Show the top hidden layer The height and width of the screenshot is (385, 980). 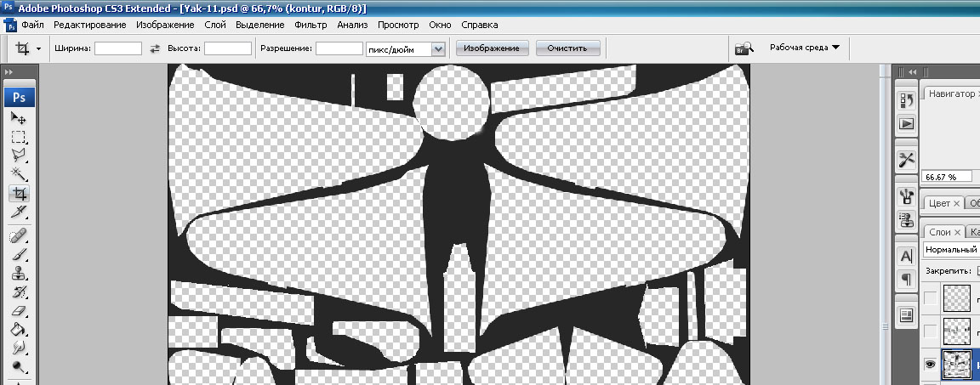pos(930,298)
